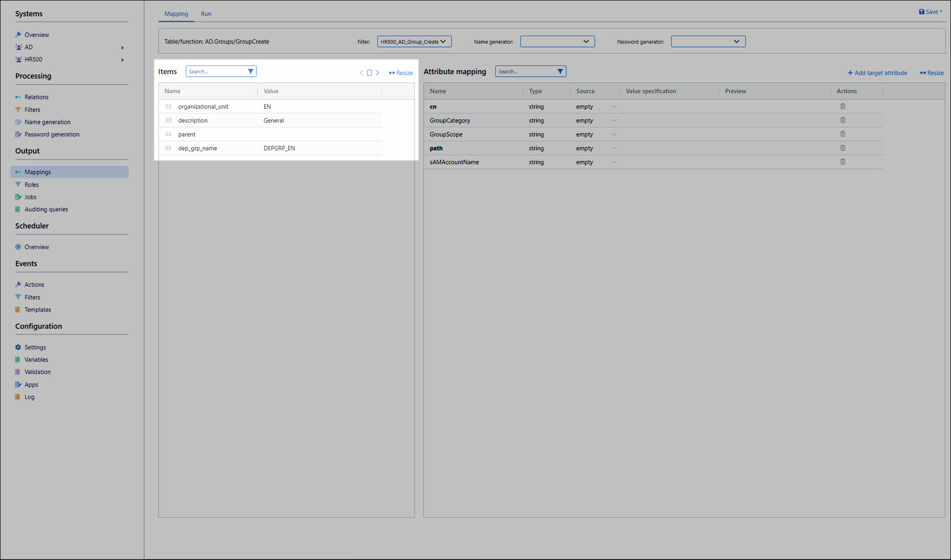Delete the GroupCategory attribute row
The height and width of the screenshot is (560, 951).
pos(843,120)
